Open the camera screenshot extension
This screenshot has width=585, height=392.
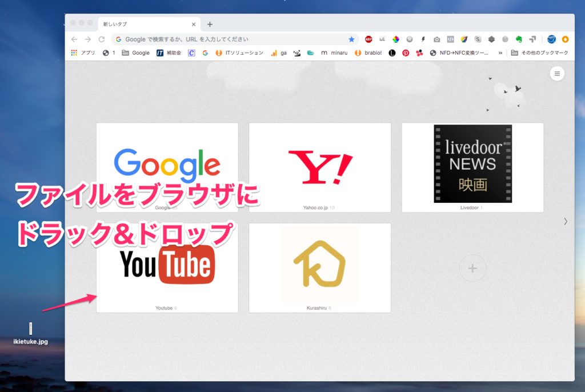pos(436,39)
